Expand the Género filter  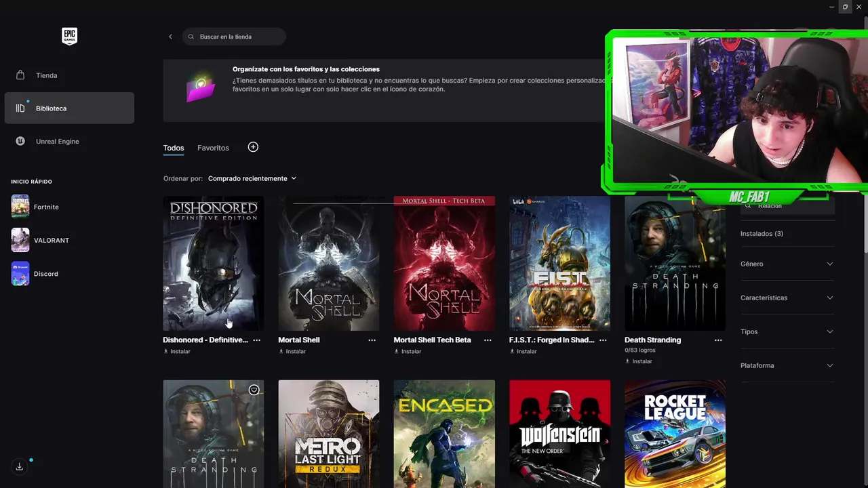(787, 264)
